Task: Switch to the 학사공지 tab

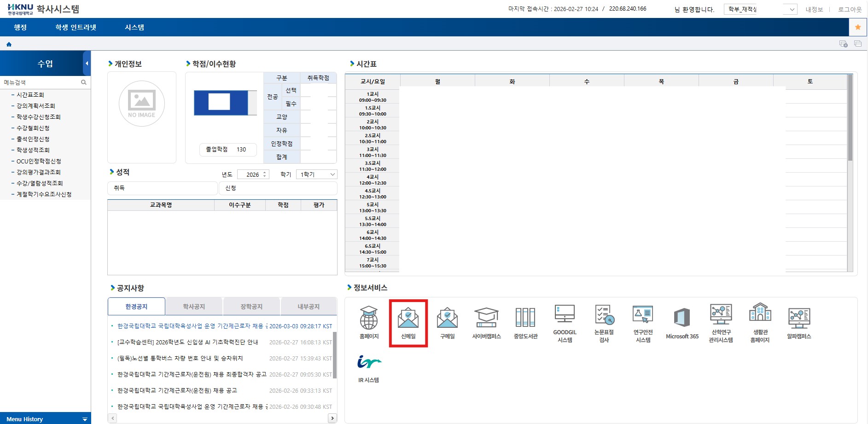Action: (x=194, y=307)
